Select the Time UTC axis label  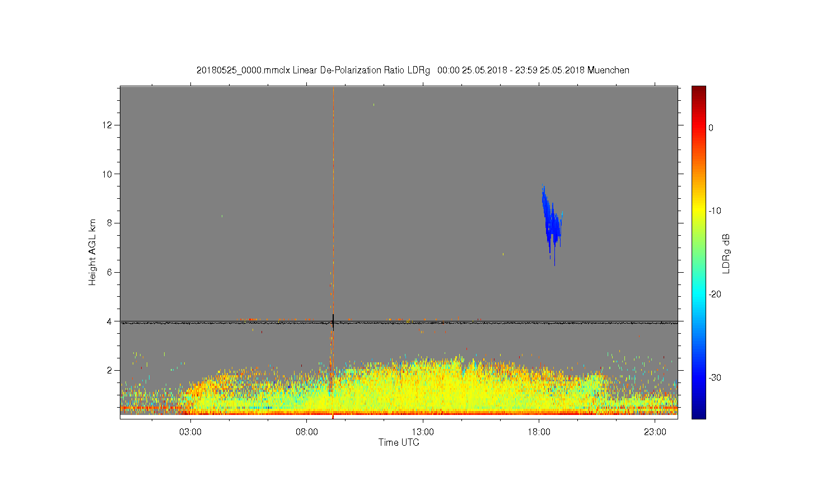pos(399,442)
